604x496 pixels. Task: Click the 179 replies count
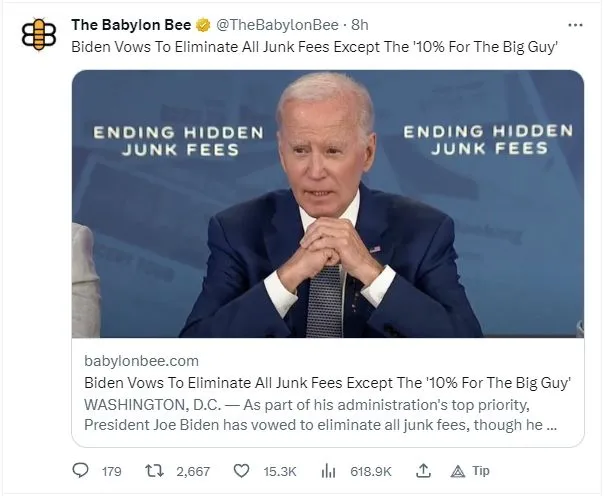point(112,470)
